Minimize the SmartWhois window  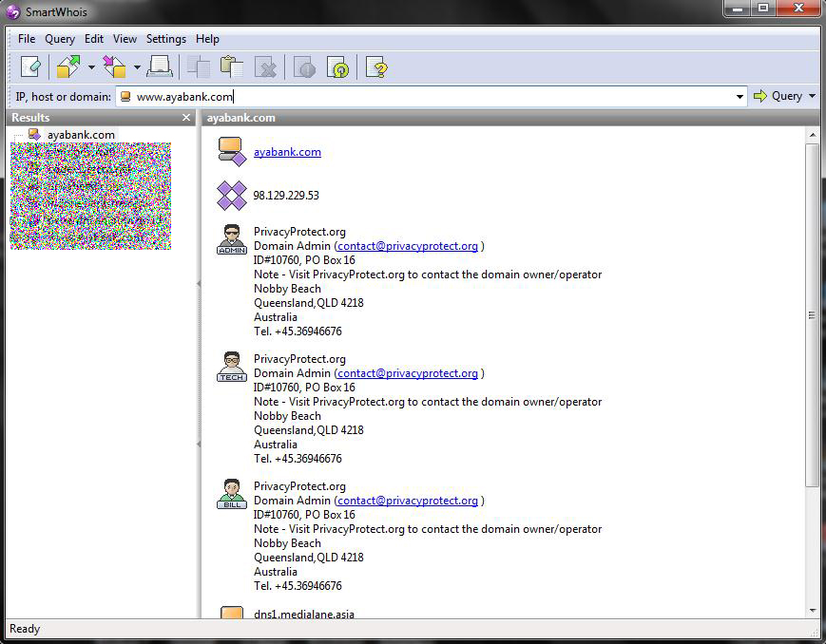click(x=738, y=9)
